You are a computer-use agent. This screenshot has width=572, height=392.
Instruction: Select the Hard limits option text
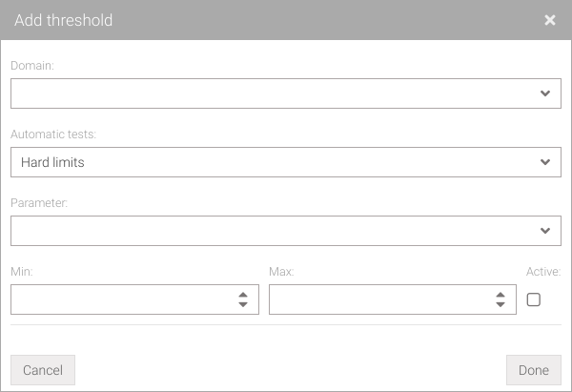(52, 162)
